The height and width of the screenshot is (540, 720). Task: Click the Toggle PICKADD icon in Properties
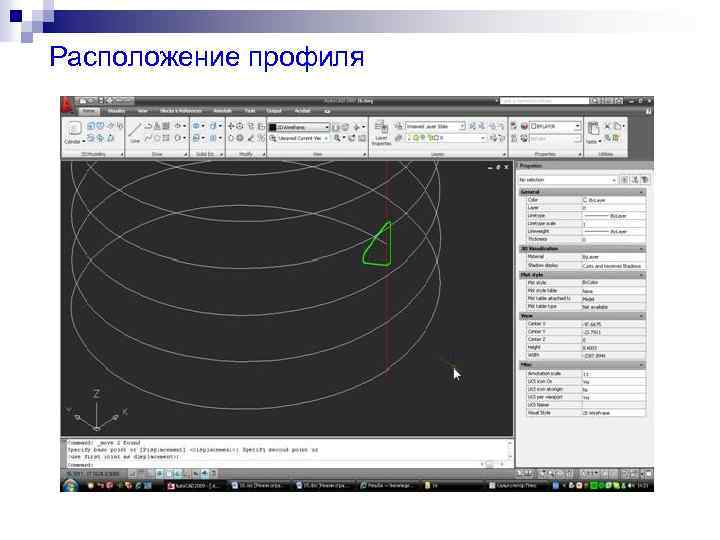click(x=624, y=180)
